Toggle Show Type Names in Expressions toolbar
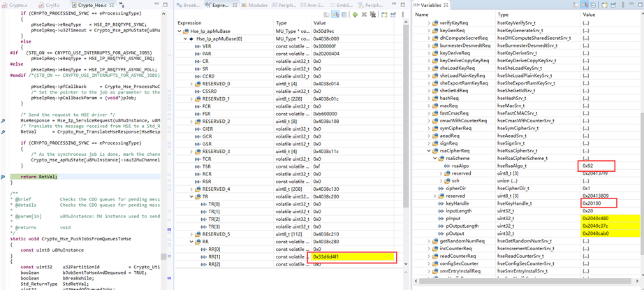Screen dimensions: 644x290 pyautogui.click(x=326, y=15)
